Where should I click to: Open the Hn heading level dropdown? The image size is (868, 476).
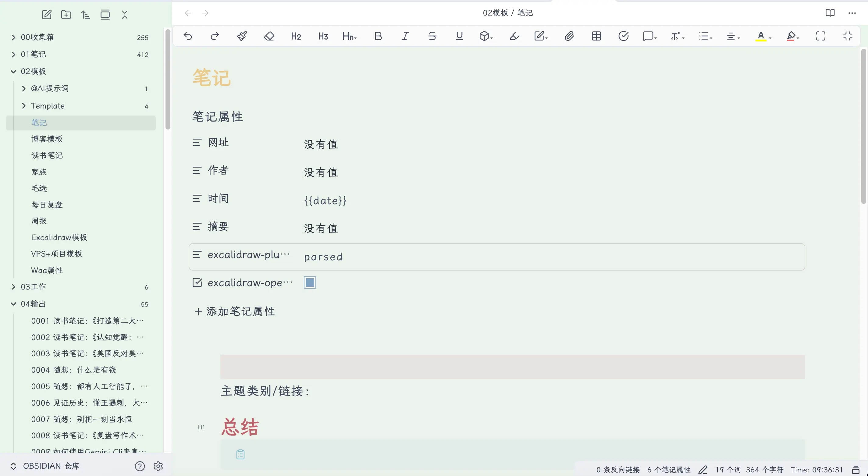click(349, 36)
